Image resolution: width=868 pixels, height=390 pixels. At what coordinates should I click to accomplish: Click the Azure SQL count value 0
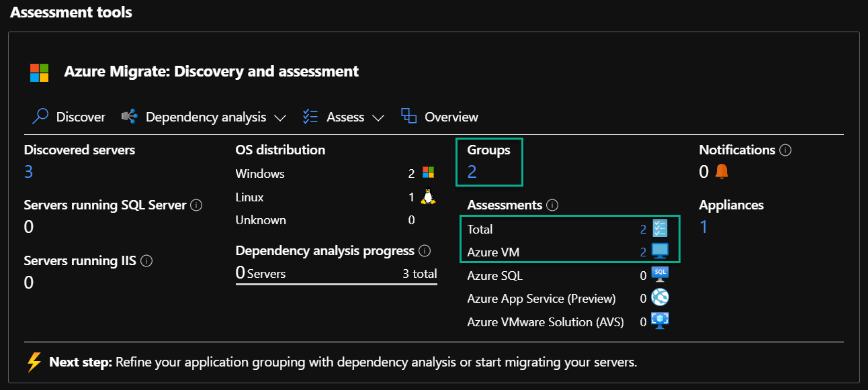643,276
